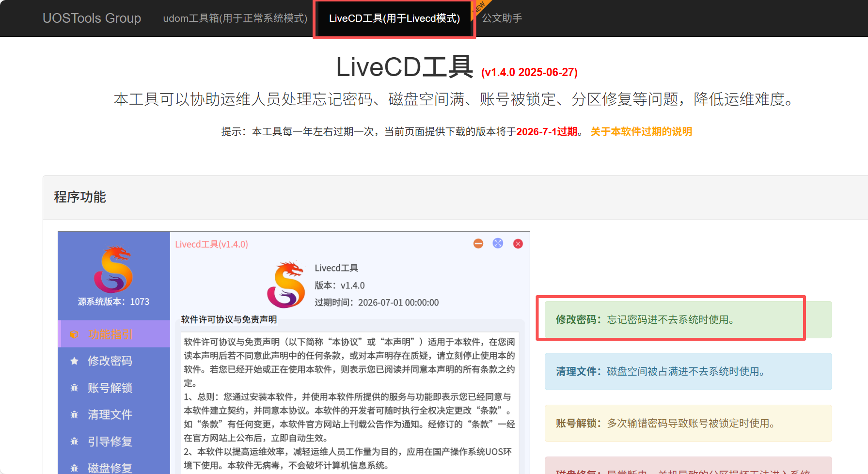This screenshot has height=474, width=868.
Task: Click the orange minimize icon in Livecd window
Action: click(478, 243)
